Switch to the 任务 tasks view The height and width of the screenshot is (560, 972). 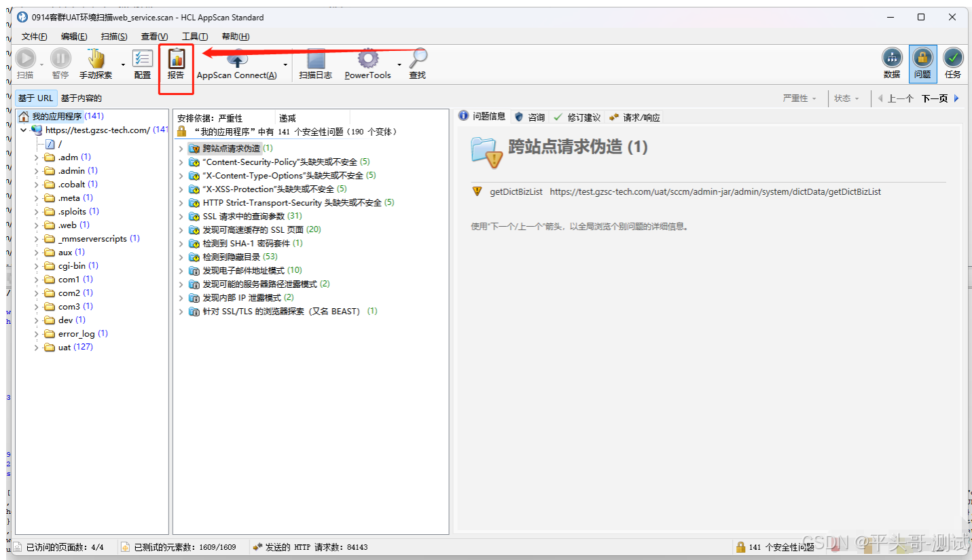point(953,64)
